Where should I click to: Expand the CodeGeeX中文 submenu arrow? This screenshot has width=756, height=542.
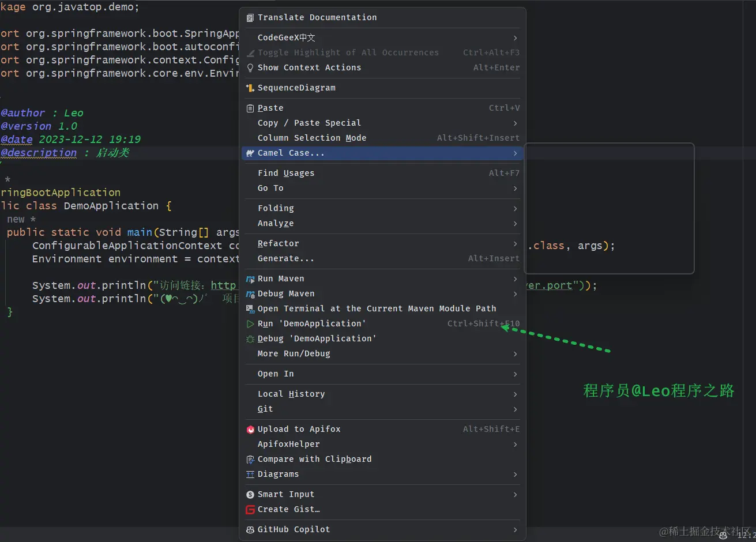[x=515, y=37]
